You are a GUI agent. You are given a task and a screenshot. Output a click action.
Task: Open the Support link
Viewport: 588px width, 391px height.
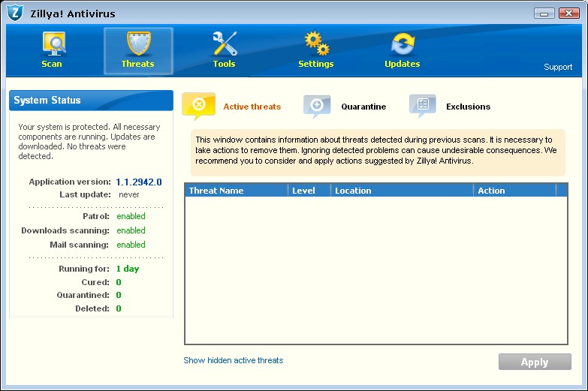pyautogui.click(x=558, y=67)
